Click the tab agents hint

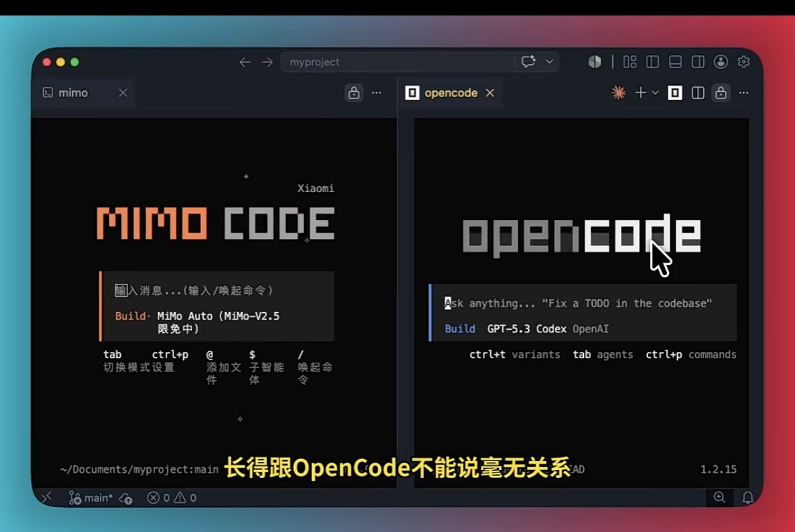[603, 355]
